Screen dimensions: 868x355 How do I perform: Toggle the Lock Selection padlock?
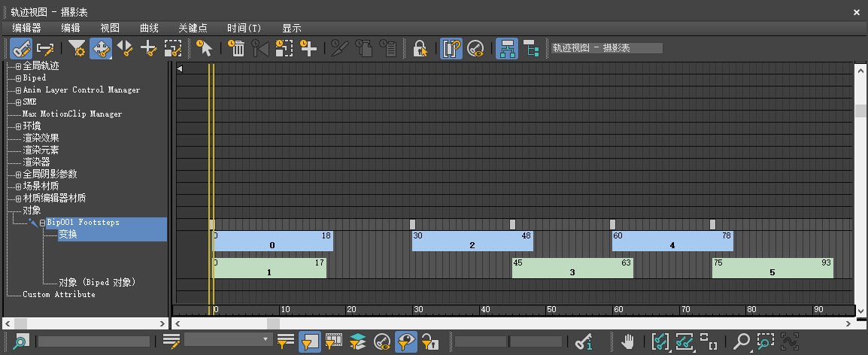[x=420, y=49]
